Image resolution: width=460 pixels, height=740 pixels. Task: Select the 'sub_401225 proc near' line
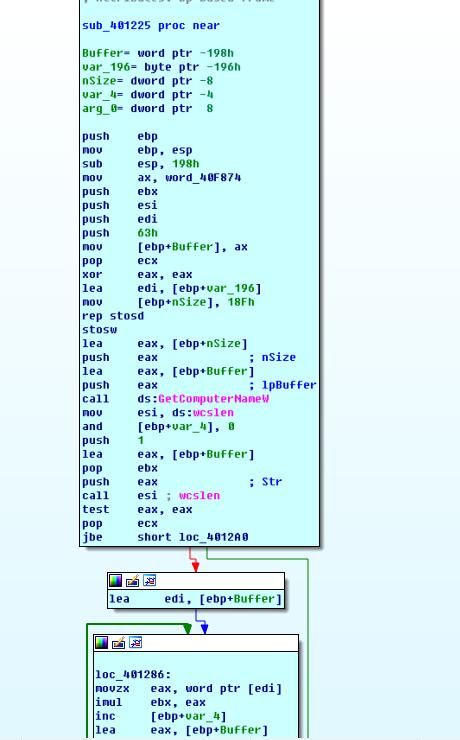[151, 25]
